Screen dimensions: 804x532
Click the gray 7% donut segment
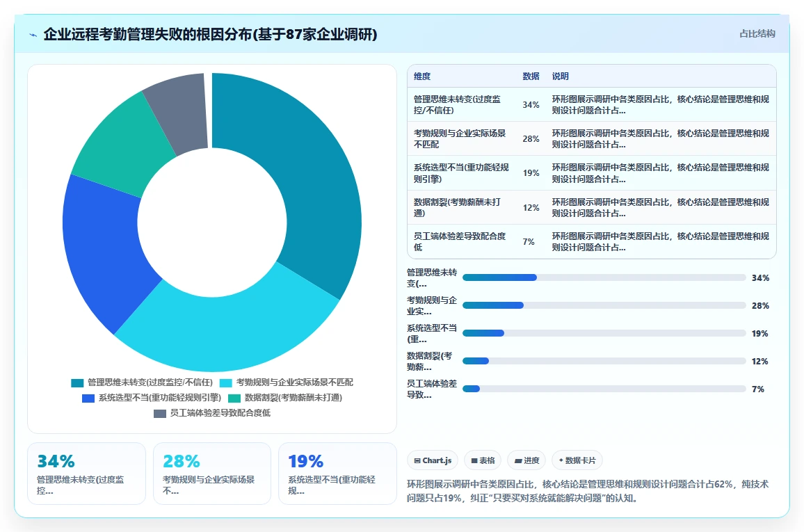point(179,113)
